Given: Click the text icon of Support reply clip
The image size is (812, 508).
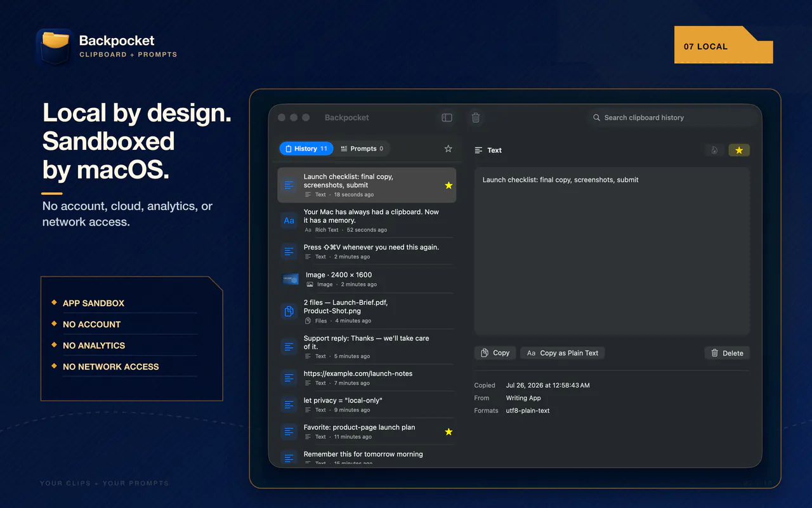Looking at the screenshot, I should [x=289, y=347].
